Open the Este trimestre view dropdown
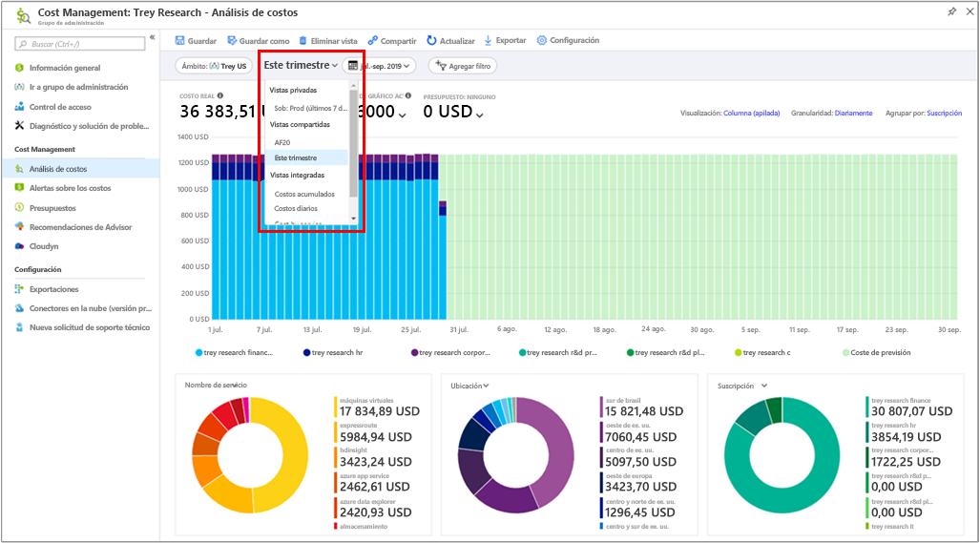The height and width of the screenshot is (543, 980). click(x=301, y=65)
